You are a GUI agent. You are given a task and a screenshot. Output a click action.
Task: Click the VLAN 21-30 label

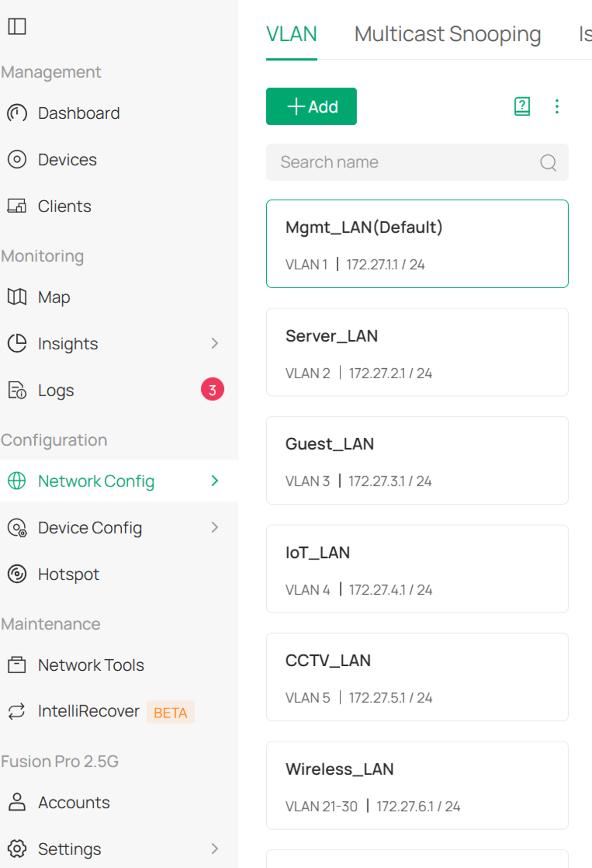tap(321, 806)
